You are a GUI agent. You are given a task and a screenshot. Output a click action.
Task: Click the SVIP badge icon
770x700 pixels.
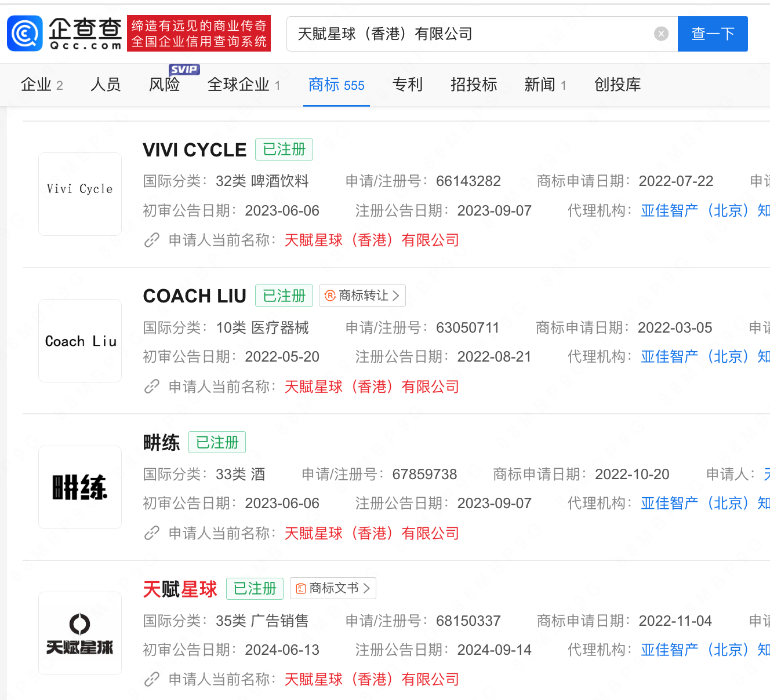[184, 70]
